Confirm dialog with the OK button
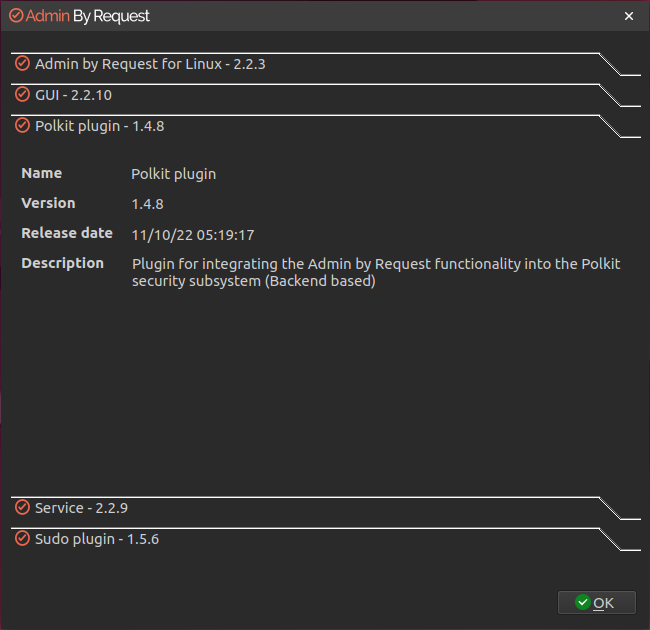Image resolution: width=650 pixels, height=630 pixels. pos(597,603)
